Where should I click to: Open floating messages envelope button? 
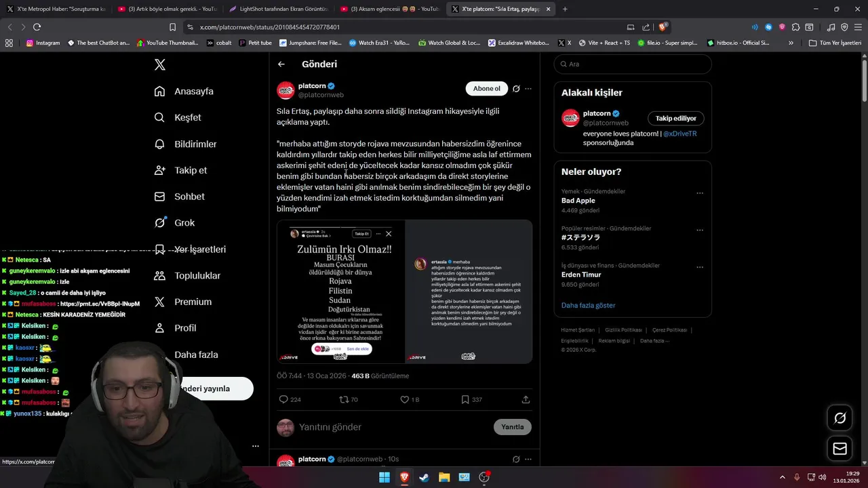click(x=840, y=449)
